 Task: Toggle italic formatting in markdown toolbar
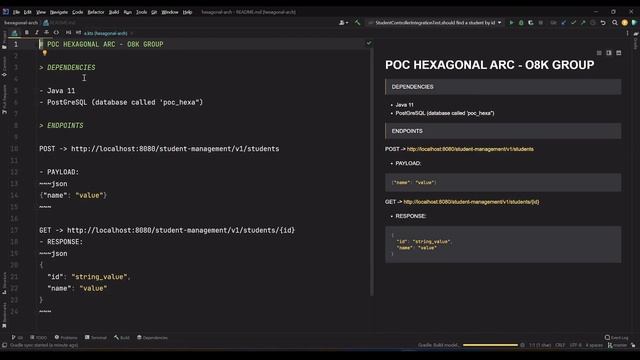[x=37, y=33]
